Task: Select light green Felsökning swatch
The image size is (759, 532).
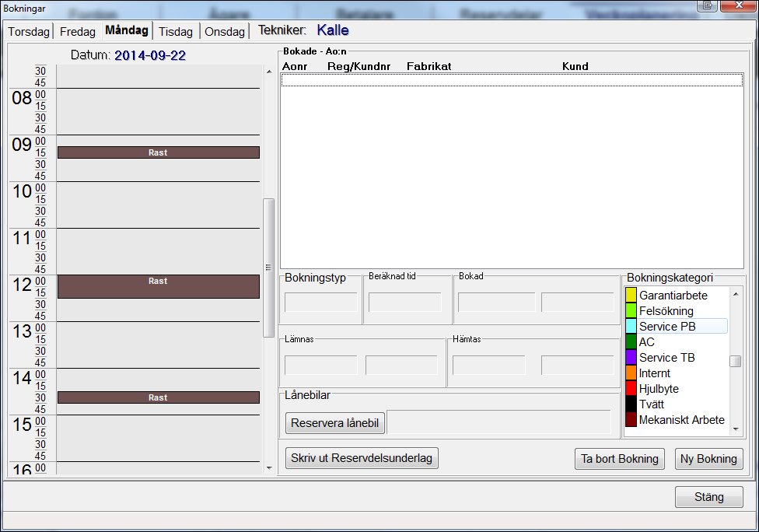Action: click(631, 311)
